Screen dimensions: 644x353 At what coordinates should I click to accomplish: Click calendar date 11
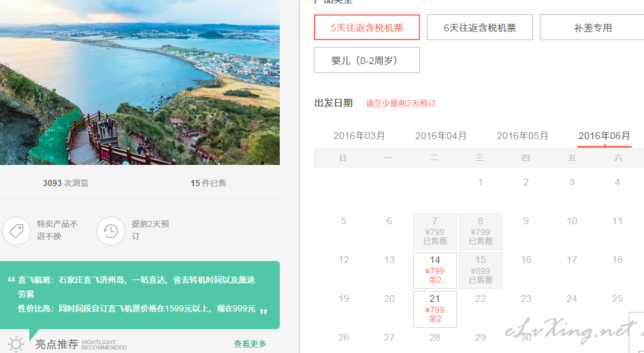pos(617,221)
